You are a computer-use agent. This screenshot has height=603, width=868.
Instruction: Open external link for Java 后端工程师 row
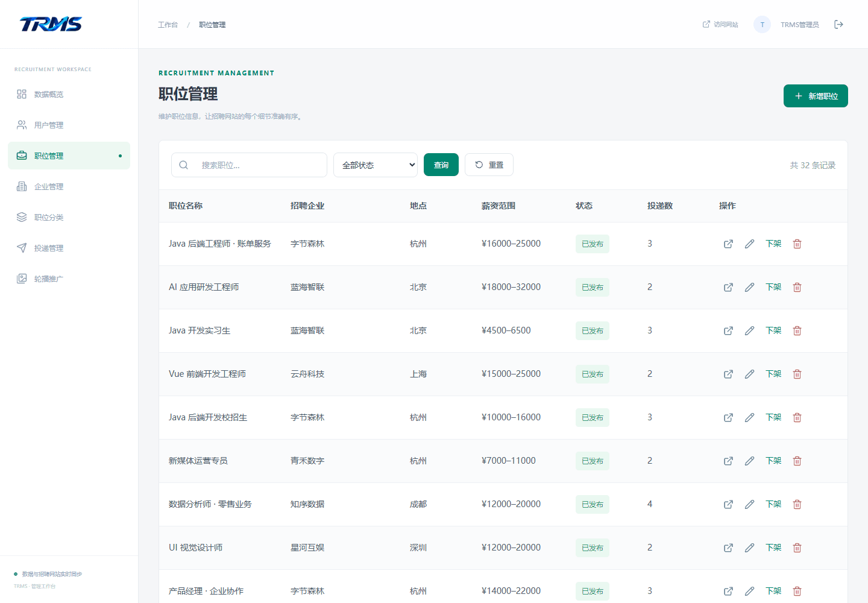[728, 244]
